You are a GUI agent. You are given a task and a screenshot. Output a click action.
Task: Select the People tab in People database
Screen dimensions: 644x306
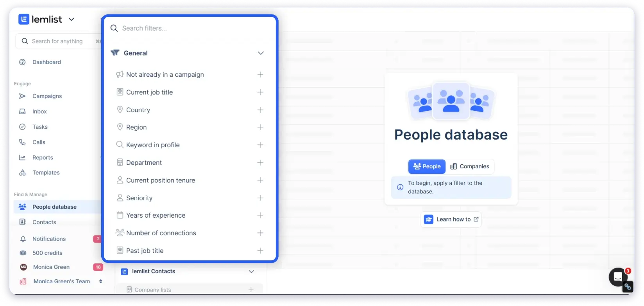[x=427, y=166]
